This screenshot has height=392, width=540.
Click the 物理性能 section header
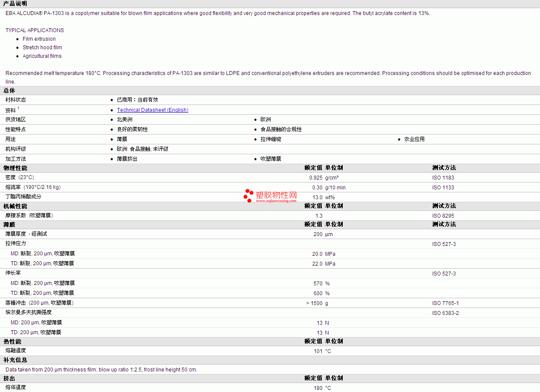[x=15, y=168]
